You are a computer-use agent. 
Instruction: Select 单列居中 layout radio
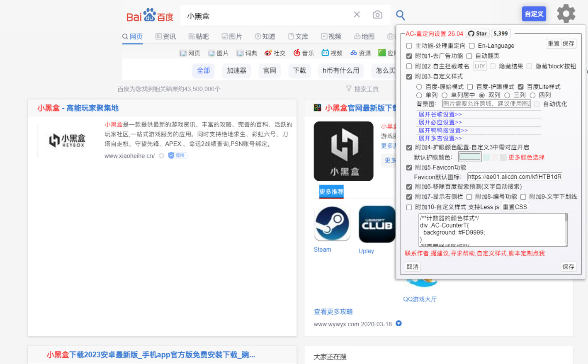[445, 95]
